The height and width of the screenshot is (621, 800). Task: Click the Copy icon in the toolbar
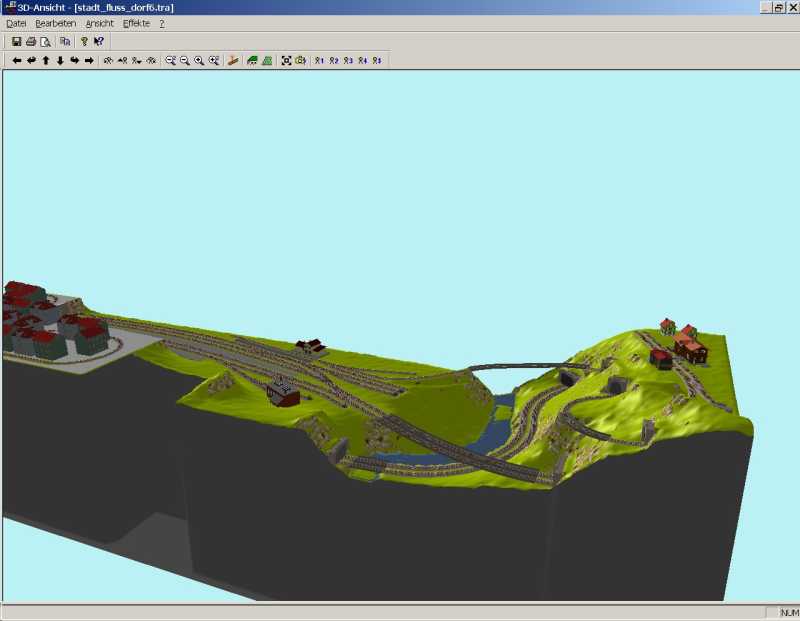coord(65,42)
